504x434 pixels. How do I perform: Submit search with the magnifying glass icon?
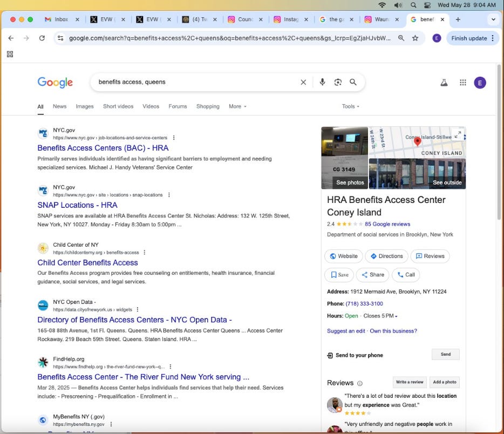(x=353, y=82)
